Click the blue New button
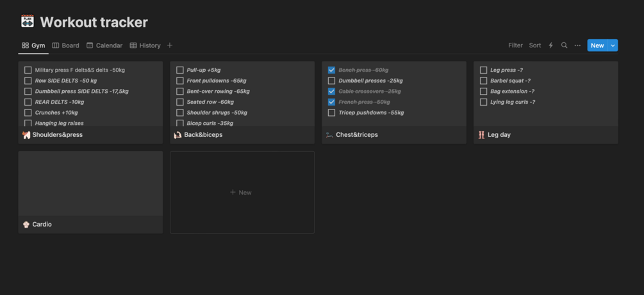Viewport: 644px width, 295px height. (x=598, y=45)
